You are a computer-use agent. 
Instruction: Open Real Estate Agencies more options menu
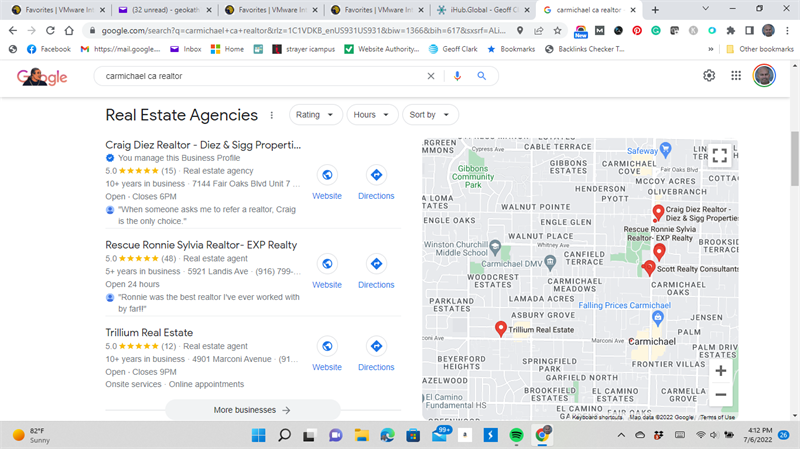point(270,115)
